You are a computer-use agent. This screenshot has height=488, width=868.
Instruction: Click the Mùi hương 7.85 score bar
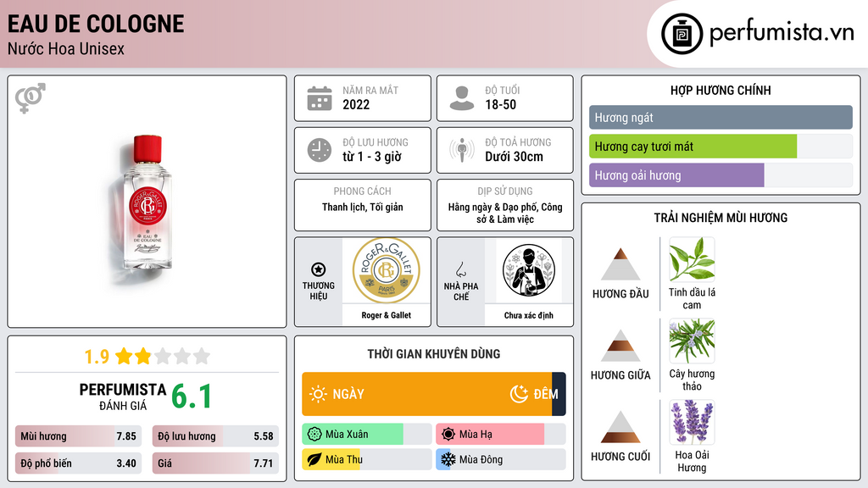pyautogui.click(x=78, y=436)
